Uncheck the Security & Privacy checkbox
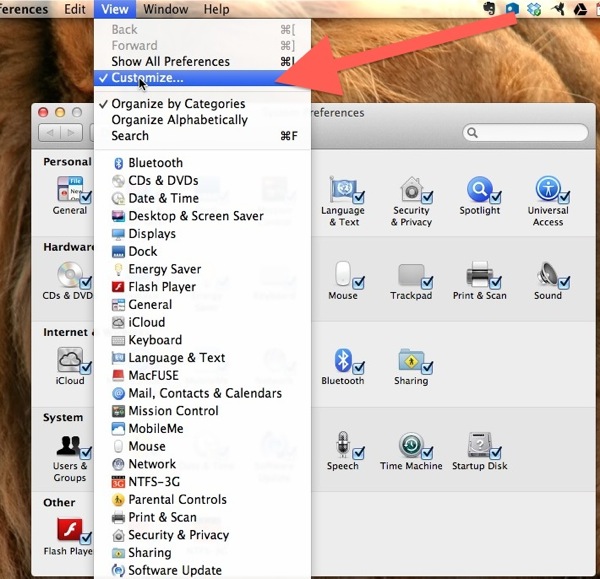Viewport: 600px width, 579px height. point(427,197)
